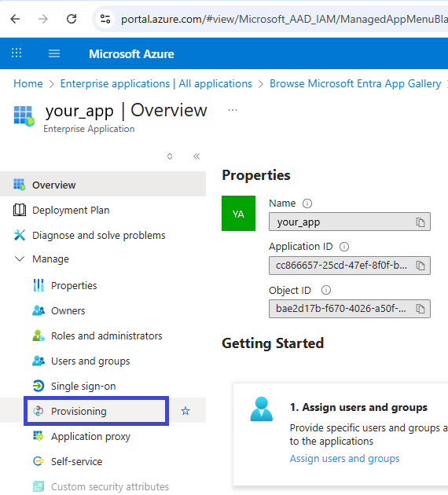Click the Getting Started heading
The image size is (448, 495).
(273, 343)
